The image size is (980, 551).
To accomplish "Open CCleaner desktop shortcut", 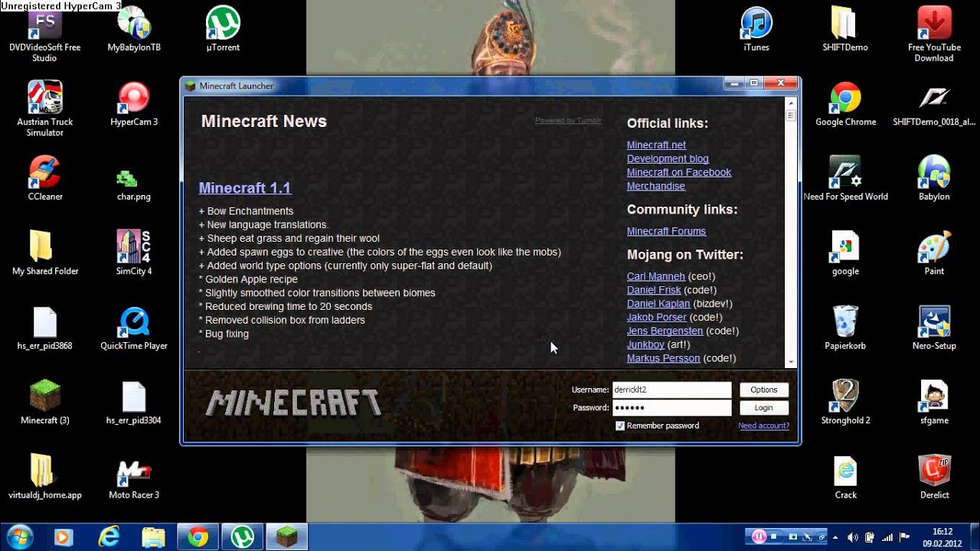I will [x=44, y=179].
